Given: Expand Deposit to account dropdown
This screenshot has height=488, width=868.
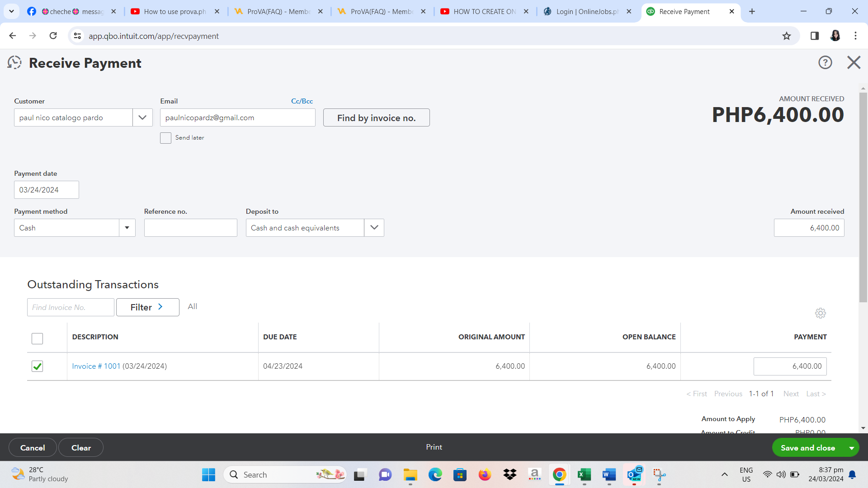Looking at the screenshot, I should 374,228.
